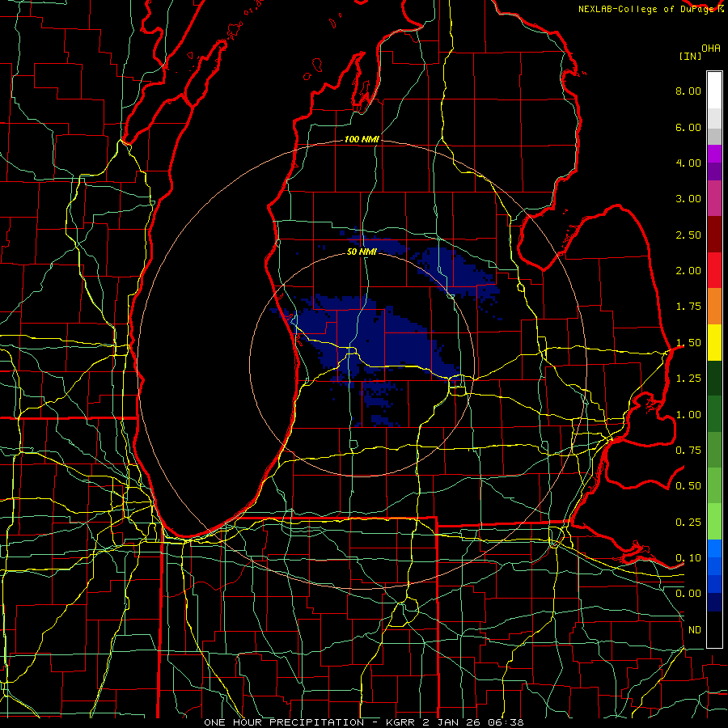The image size is (728, 728).
Task: Select the light blue swatch beside 0.10
Action: (714, 548)
